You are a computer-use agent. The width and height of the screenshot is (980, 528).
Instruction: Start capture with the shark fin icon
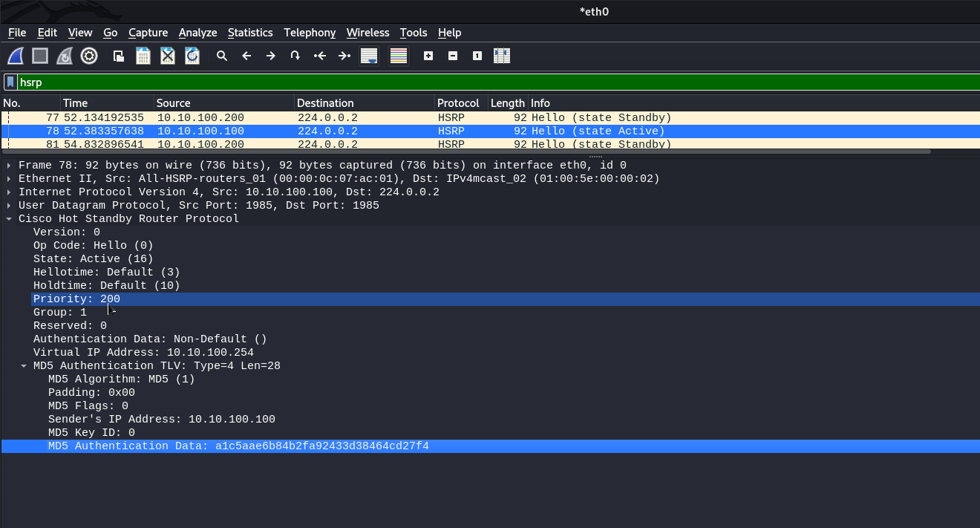16,56
